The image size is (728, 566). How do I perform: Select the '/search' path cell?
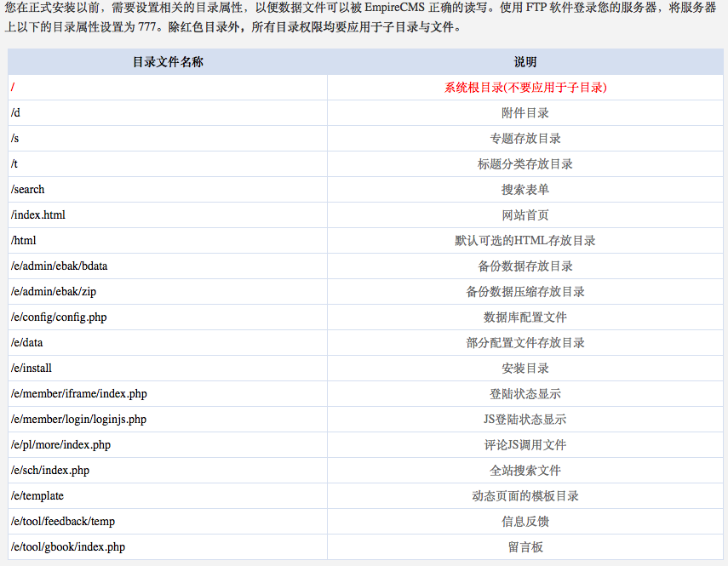(168, 189)
